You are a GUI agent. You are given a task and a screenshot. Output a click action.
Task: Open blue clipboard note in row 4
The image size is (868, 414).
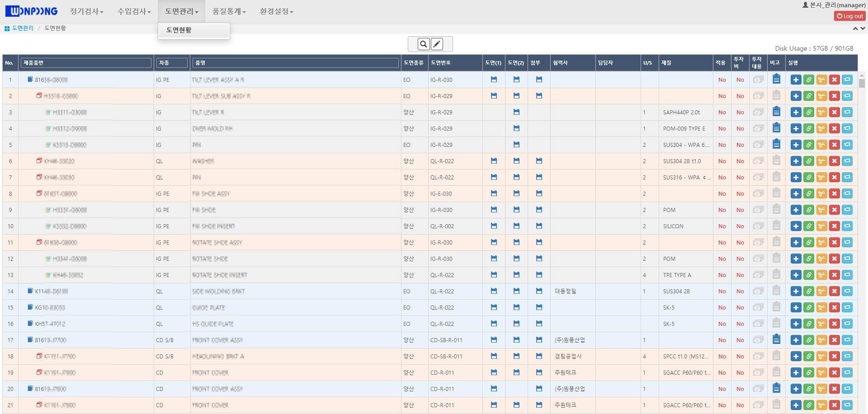click(x=776, y=128)
